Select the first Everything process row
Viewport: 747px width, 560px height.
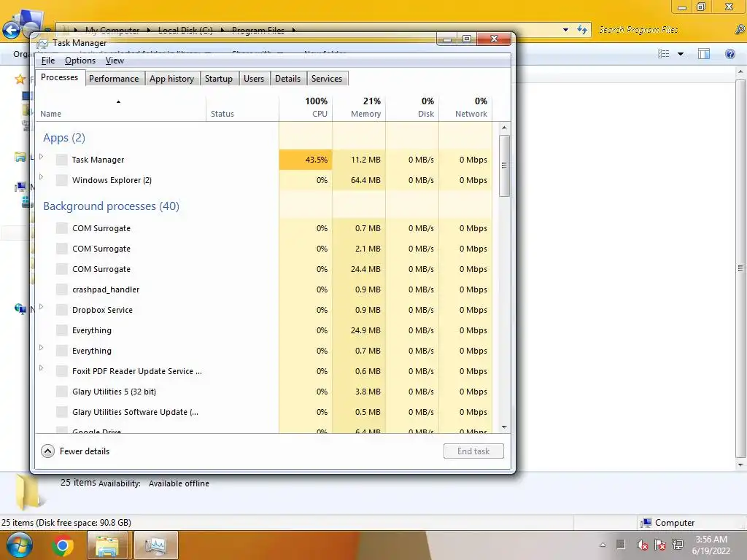pos(264,330)
